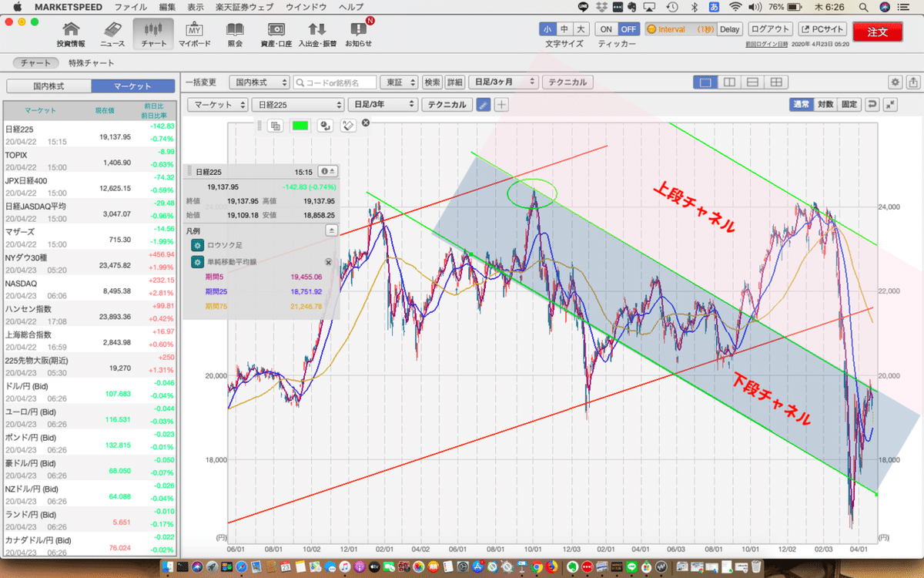Turn ticker OFF

click(x=628, y=29)
